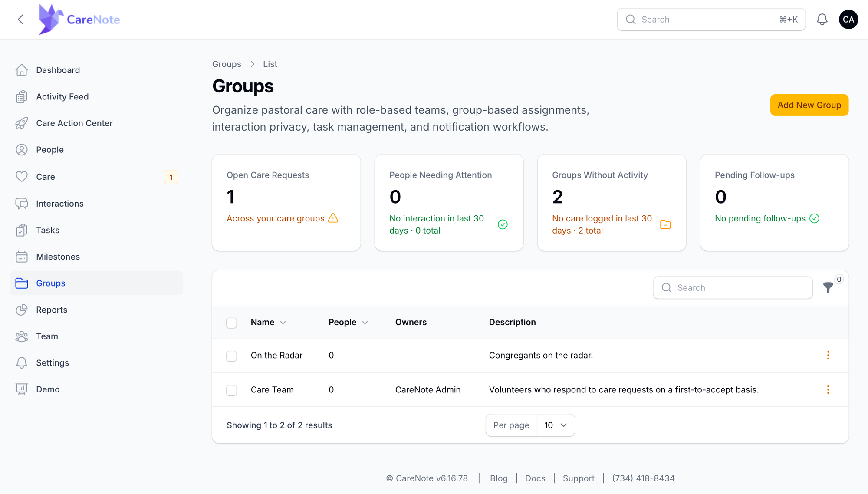The width and height of the screenshot is (868, 494).
Task: Check the Care Team row checkbox
Action: [231, 390]
